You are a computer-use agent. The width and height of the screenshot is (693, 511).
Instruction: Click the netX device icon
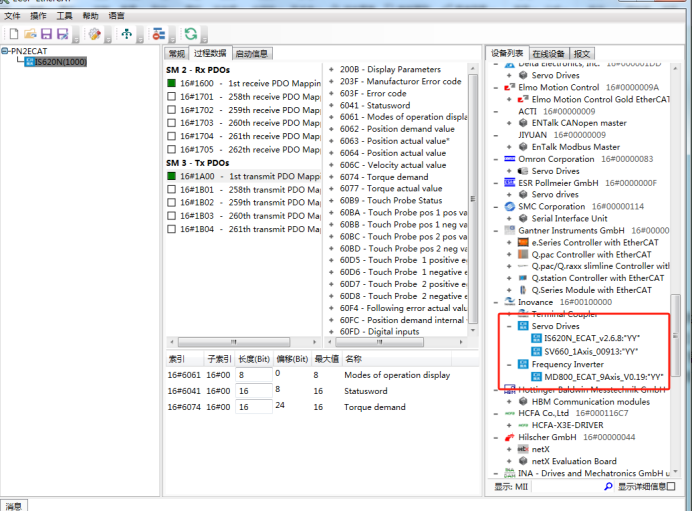click(x=523, y=449)
